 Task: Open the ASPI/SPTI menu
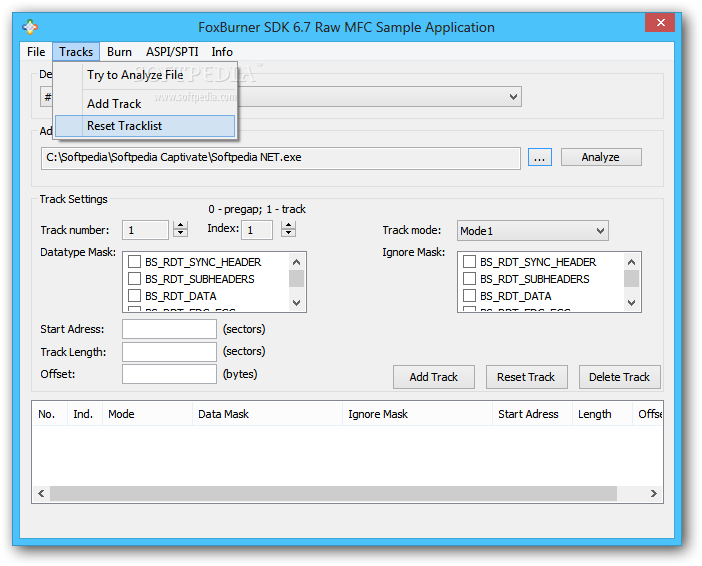click(x=172, y=52)
